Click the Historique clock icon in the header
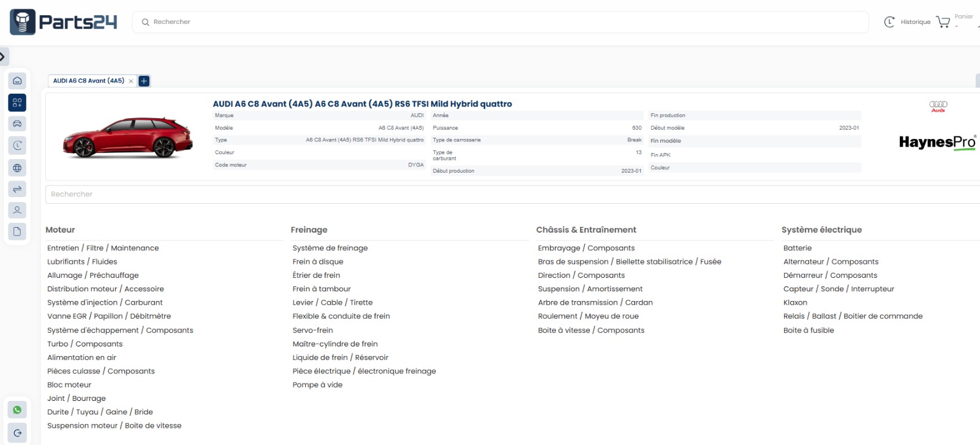The width and height of the screenshot is (980, 445). pos(889,22)
